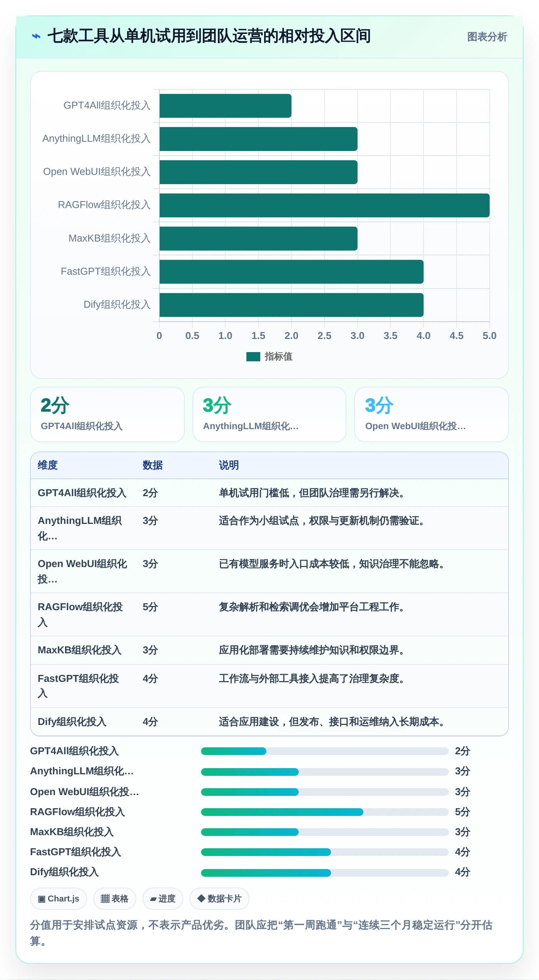The height and width of the screenshot is (980, 539).
Task: Click the FastGPT组织化投入 chart bar
Action: tap(291, 272)
